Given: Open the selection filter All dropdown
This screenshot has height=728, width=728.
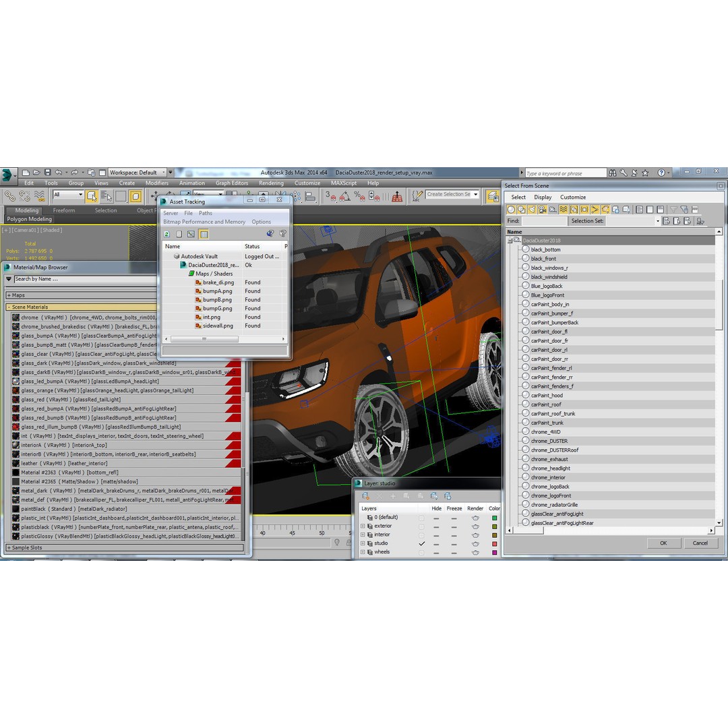Looking at the screenshot, I should click(68, 195).
